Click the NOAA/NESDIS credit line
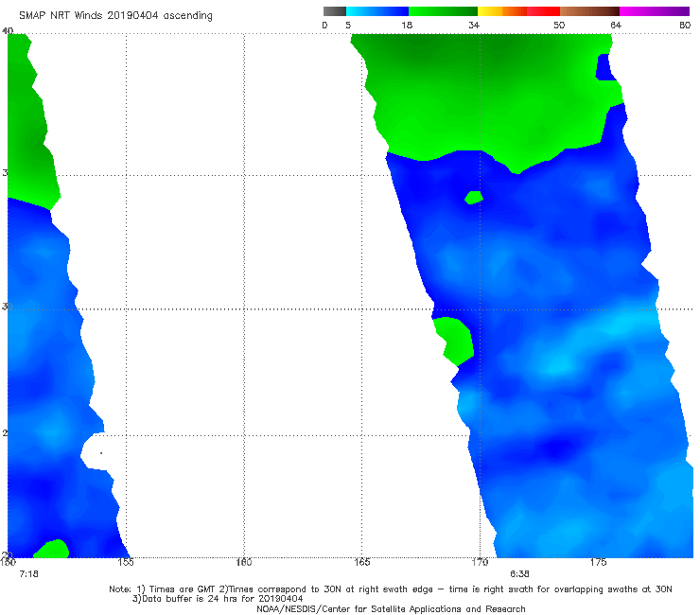This screenshot has width=700, height=615. click(391, 609)
